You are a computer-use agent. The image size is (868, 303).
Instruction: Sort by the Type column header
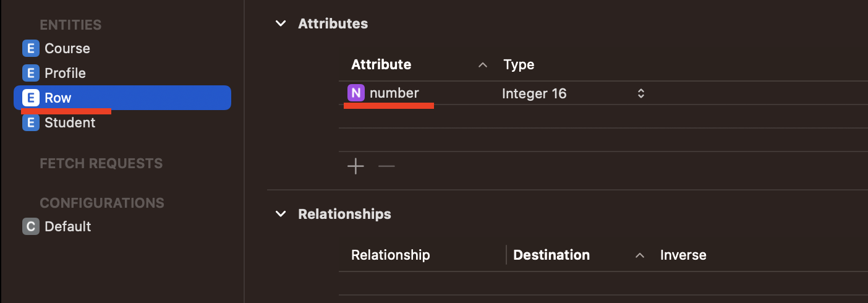[x=519, y=64]
